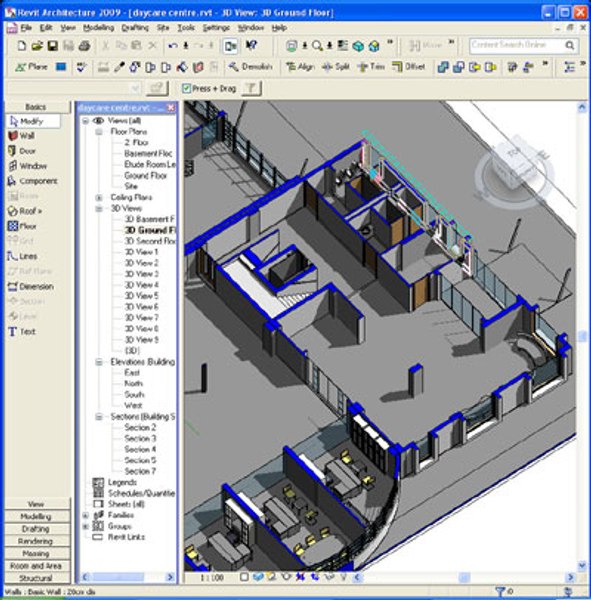Select the Component tool
Viewport: 591px width, 600px height.
(33, 181)
